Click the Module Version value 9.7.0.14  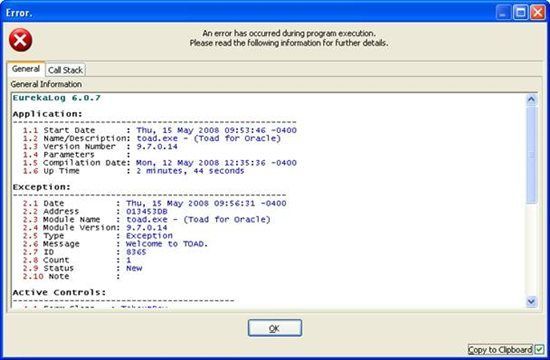(147, 228)
